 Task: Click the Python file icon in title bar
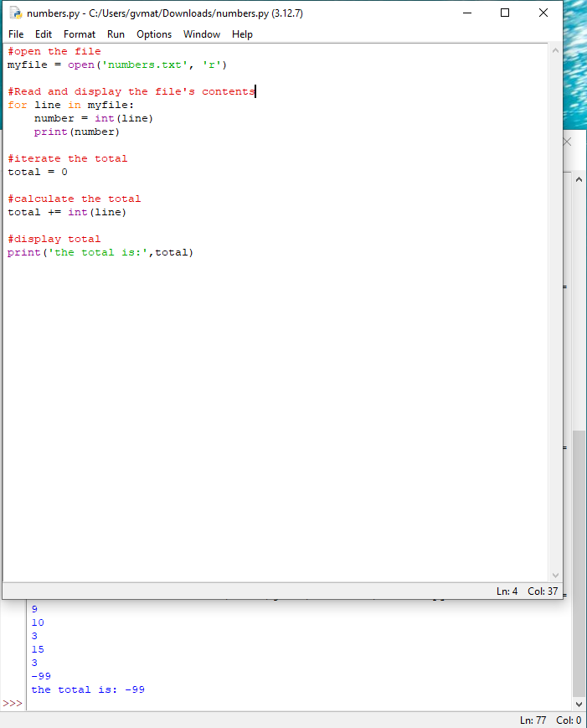[16, 13]
